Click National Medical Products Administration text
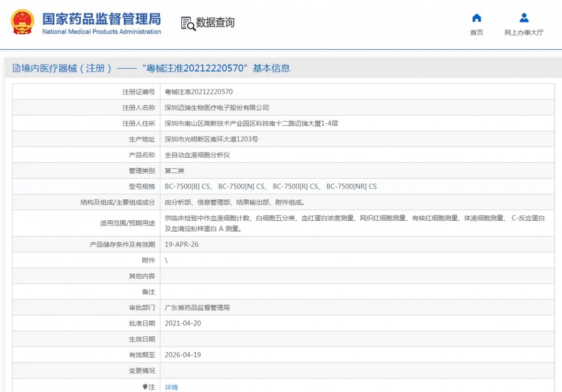 pyautogui.click(x=102, y=32)
